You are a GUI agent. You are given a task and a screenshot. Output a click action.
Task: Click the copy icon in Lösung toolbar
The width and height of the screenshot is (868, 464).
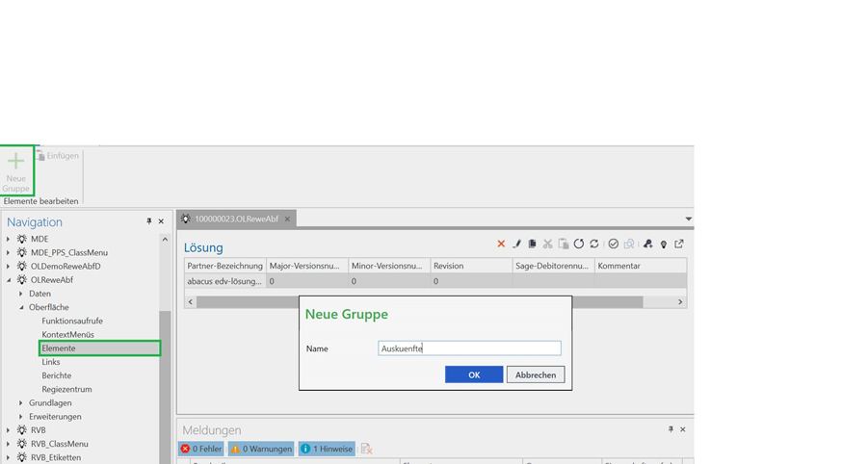[532, 245]
